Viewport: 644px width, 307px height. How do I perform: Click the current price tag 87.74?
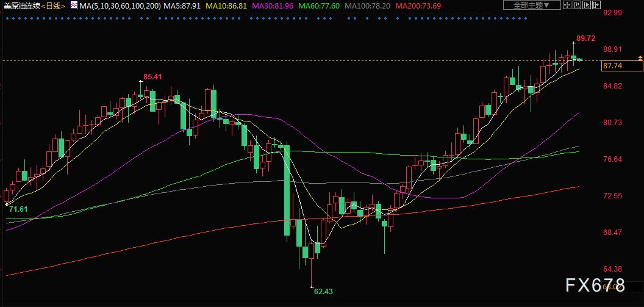tap(612, 66)
